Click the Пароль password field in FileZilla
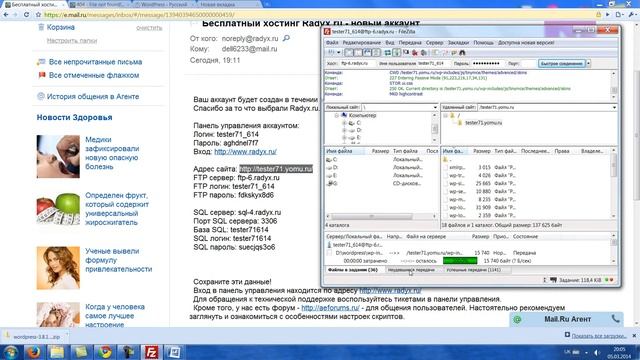The image size is (640, 360). pyautogui.click(x=488, y=64)
